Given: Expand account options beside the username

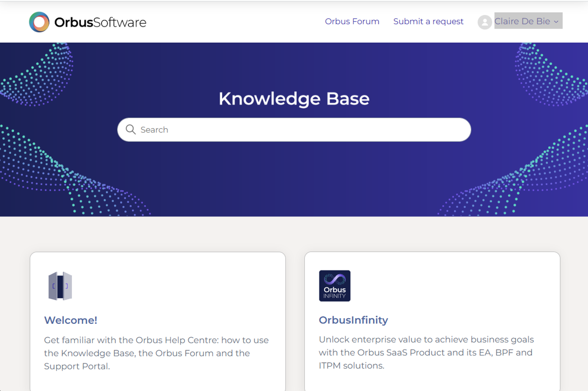Looking at the screenshot, I should pos(556,22).
